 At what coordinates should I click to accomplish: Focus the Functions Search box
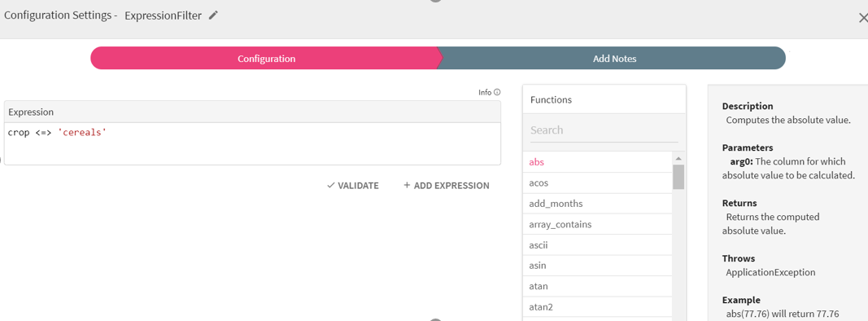[x=604, y=130]
